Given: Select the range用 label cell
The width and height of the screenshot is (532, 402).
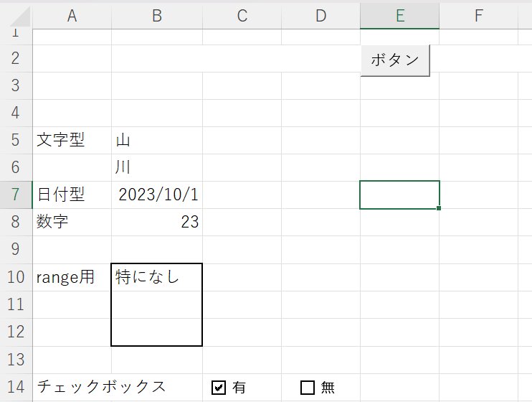Looking at the screenshot, I should [72, 277].
